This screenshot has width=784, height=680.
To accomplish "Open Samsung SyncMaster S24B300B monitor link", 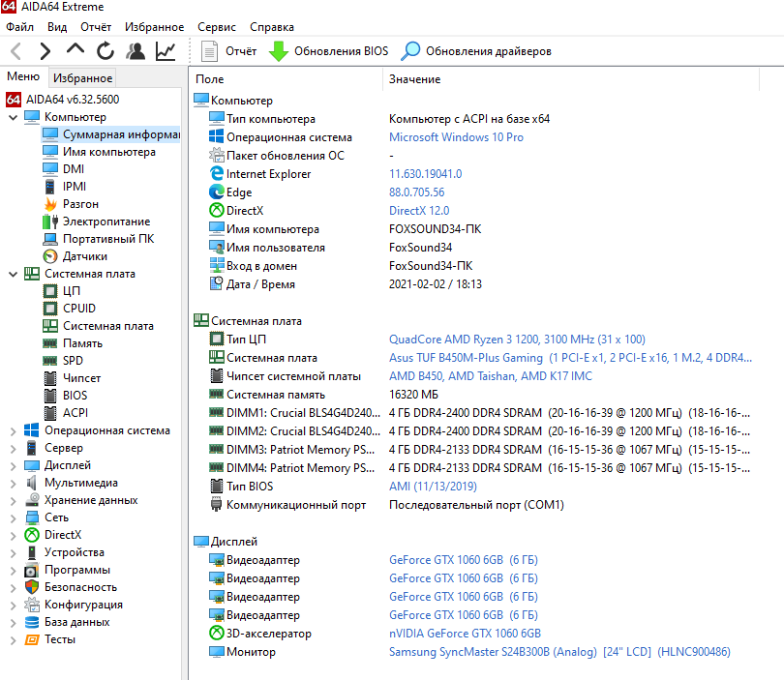I will (x=559, y=652).
